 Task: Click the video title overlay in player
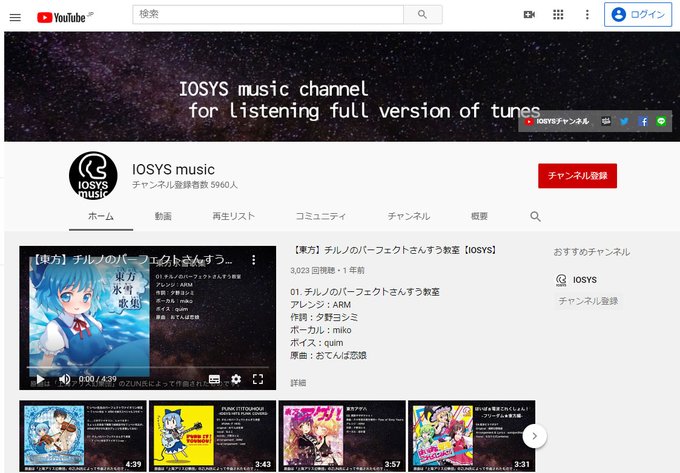133,259
